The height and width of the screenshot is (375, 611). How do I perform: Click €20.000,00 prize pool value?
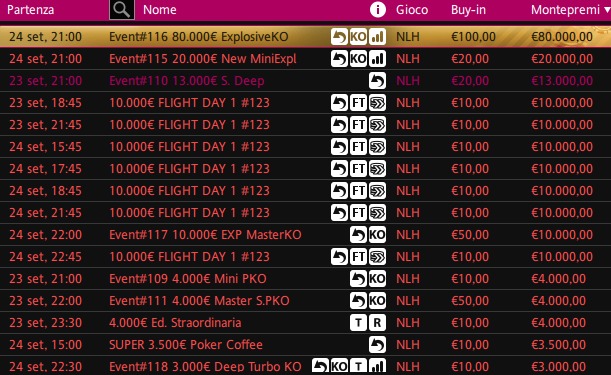tap(562, 59)
